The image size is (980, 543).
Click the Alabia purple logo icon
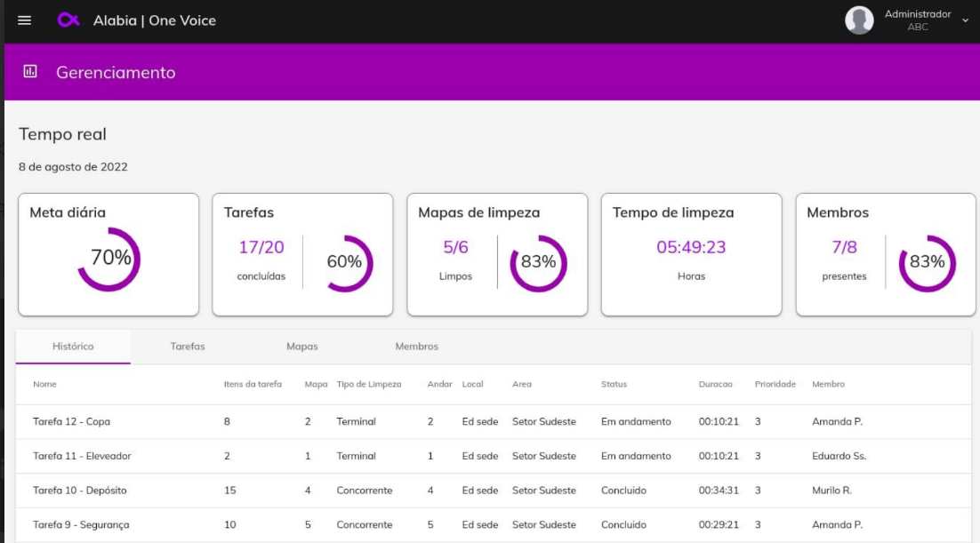[x=68, y=20]
